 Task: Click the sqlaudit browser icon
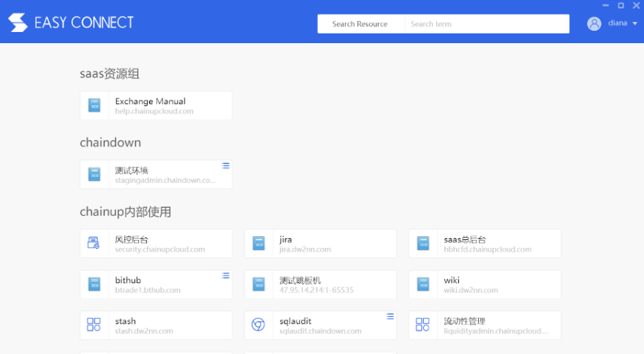(x=258, y=325)
